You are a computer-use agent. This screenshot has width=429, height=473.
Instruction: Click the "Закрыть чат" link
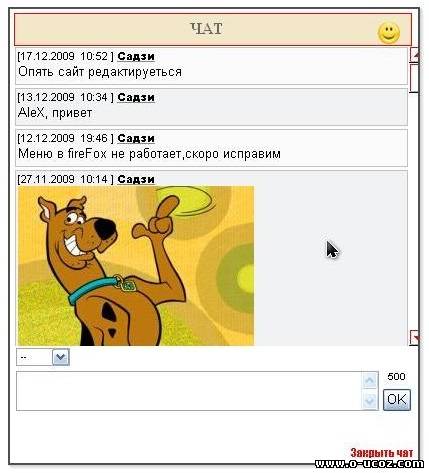click(382, 453)
